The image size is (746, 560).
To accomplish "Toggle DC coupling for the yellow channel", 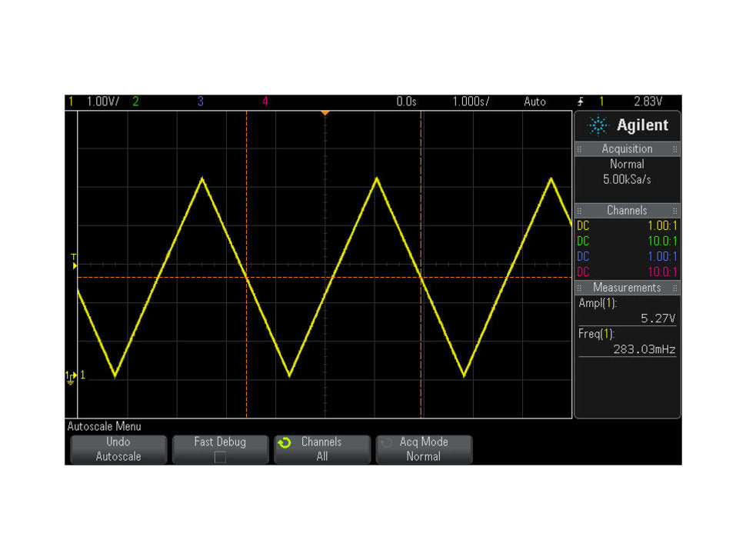I will (582, 226).
